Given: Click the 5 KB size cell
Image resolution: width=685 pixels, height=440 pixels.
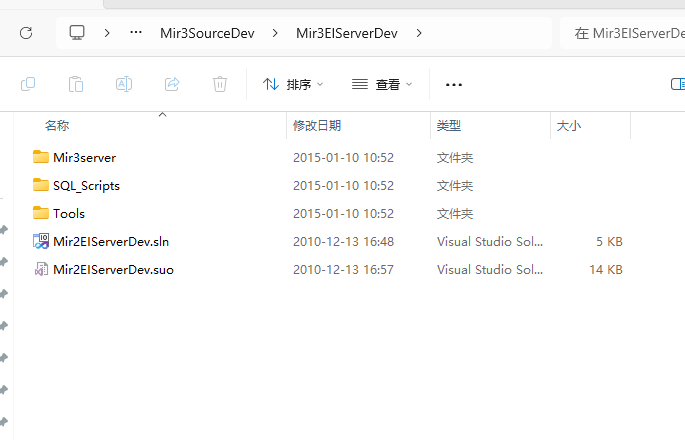Looking at the screenshot, I should [x=609, y=242].
